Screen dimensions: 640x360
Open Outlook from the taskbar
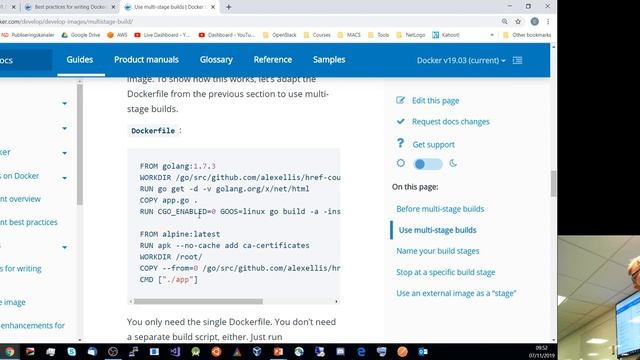click(423, 351)
